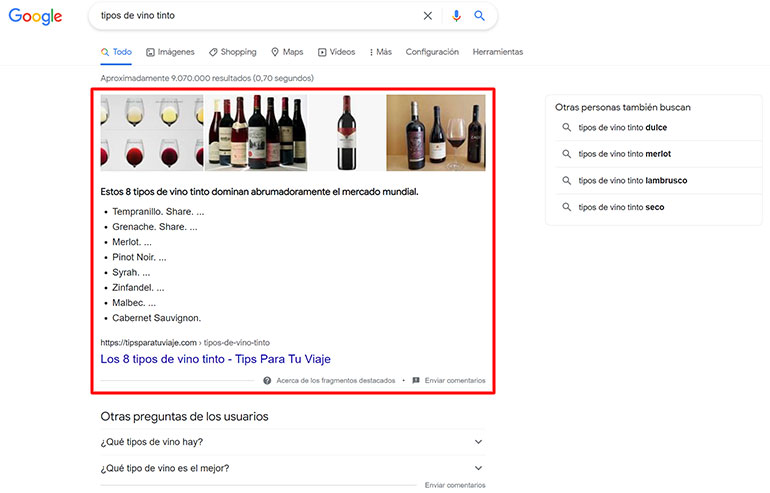Screen dimensions: 770x493
Task: Click the search icon beside 'tipos de vino tinto dulce'
Action: [x=566, y=128]
